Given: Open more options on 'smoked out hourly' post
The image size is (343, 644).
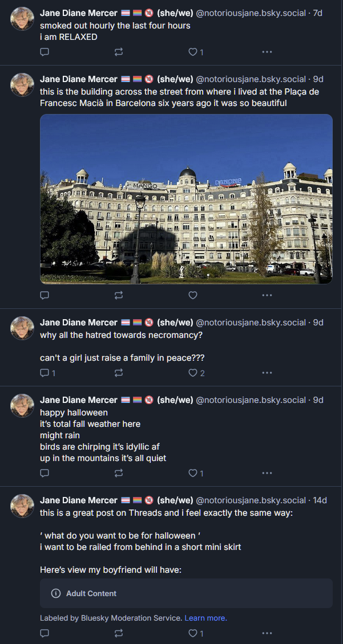Looking at the screenshot, I should pyautogui.click(x=267, y=52).
